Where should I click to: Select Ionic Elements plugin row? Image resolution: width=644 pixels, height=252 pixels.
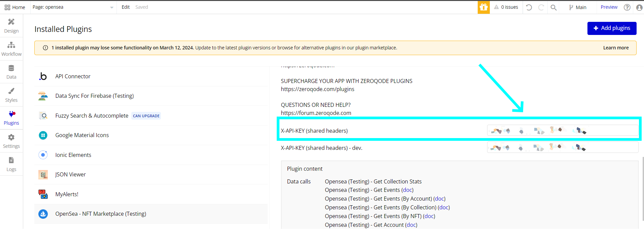pyautogui.click(x=151, y=155)
